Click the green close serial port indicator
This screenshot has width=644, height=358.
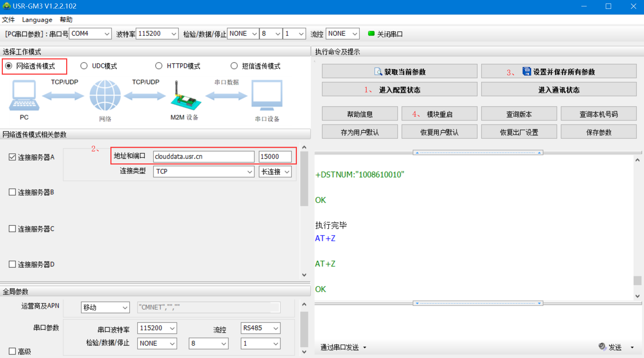tap(371, 34)
